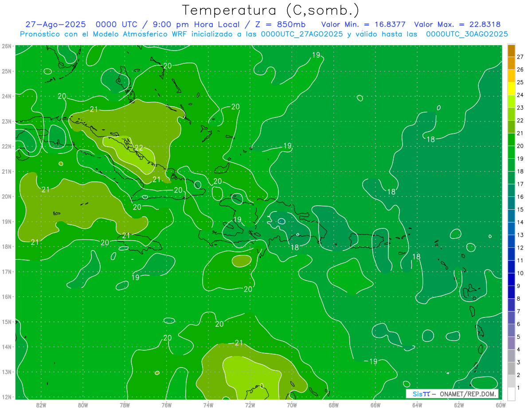532x411 pixels.
Task: Click the legend value '7' on color scale
Action: (x=519, y=311)
